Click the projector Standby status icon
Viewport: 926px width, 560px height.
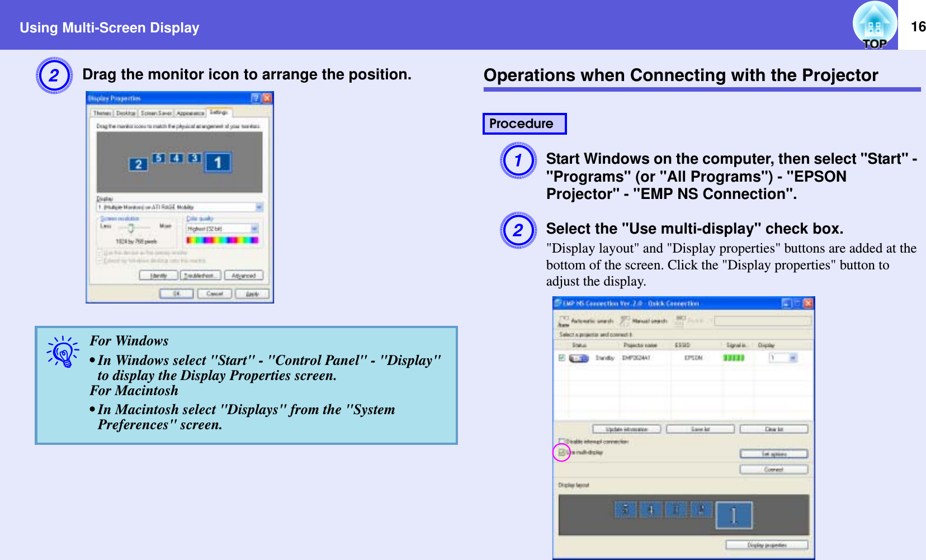coord(579,358)
